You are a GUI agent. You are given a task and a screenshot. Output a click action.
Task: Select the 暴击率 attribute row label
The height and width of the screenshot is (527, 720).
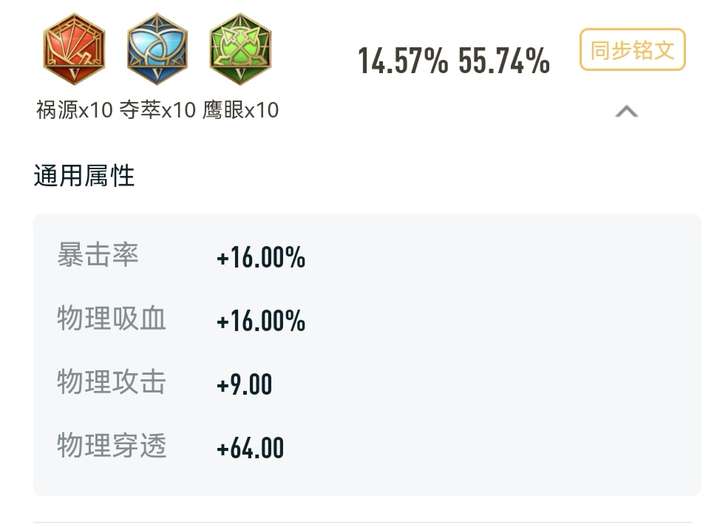click(98, 255)
